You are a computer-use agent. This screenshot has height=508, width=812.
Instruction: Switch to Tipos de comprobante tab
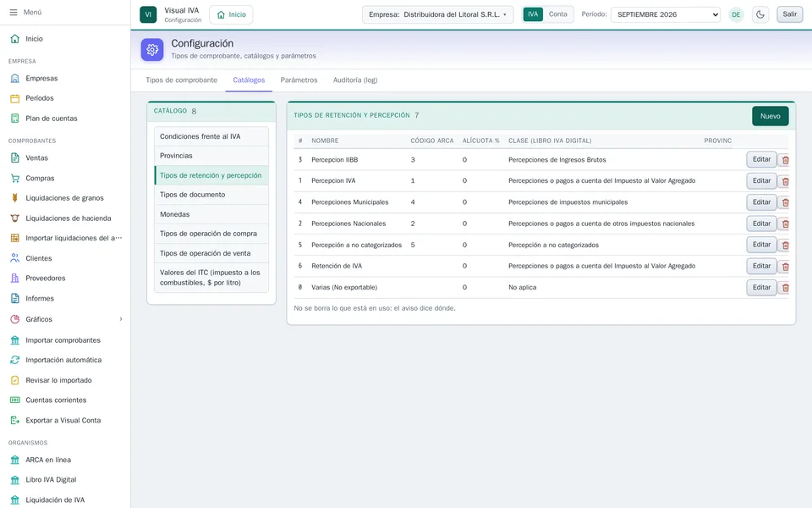pos(181,80)
